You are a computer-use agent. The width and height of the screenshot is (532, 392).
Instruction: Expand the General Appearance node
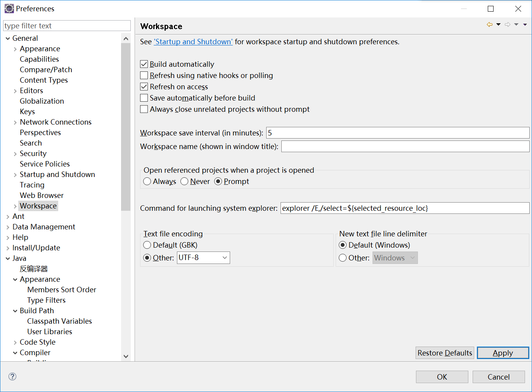(x=15, y=49)
